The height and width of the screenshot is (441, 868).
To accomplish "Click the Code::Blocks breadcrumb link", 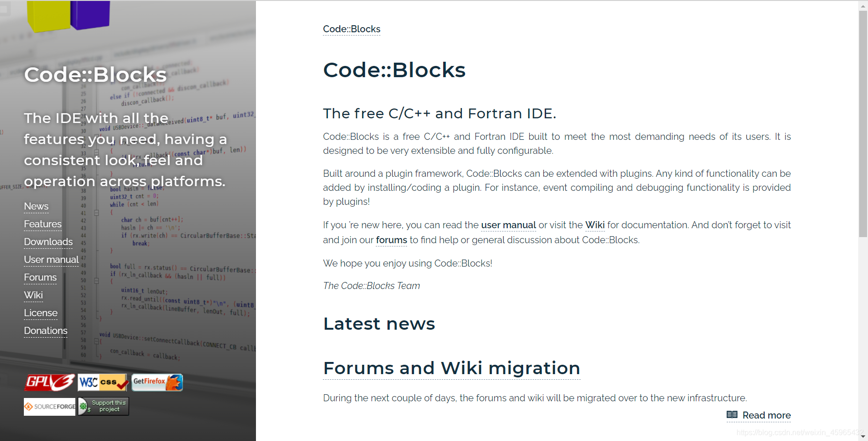I will [351, 29].
